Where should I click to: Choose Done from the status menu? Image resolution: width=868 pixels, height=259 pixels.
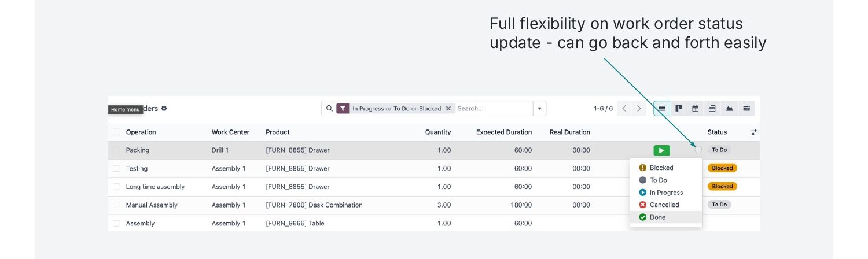(666, 217)
